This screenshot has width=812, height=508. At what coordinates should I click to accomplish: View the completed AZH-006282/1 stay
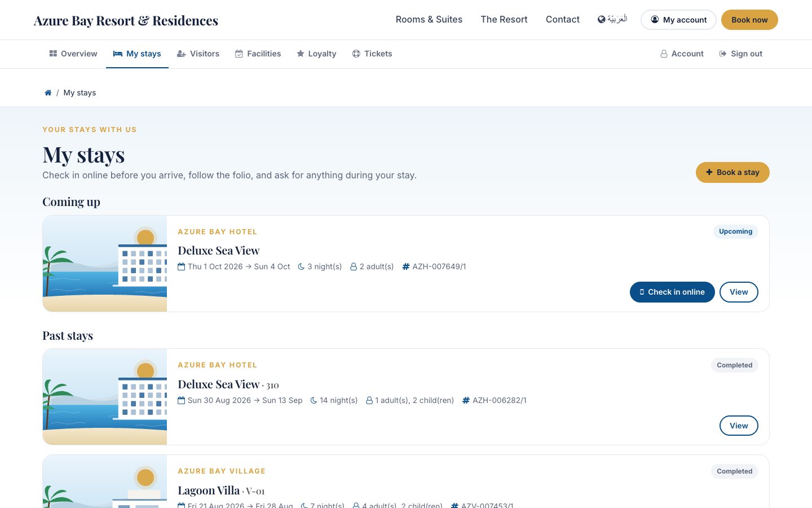pyautogui.click(x=739, y=426)
